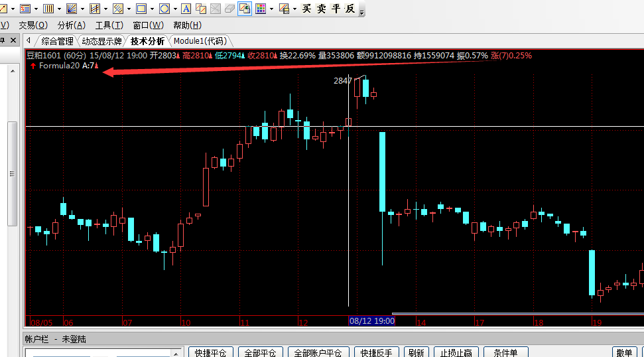
Task: Switch to the Module1(代码) tab
Action: point(200,41)
